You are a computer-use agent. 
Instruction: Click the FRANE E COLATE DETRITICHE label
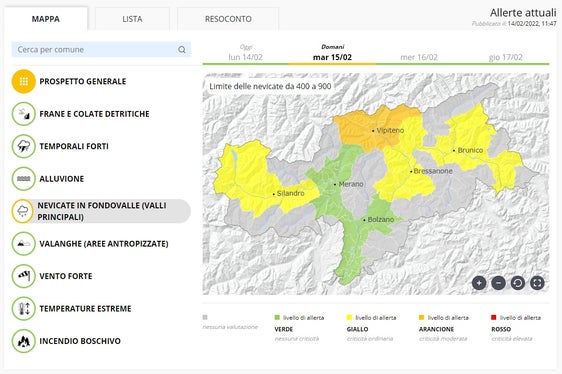(94, 114)
